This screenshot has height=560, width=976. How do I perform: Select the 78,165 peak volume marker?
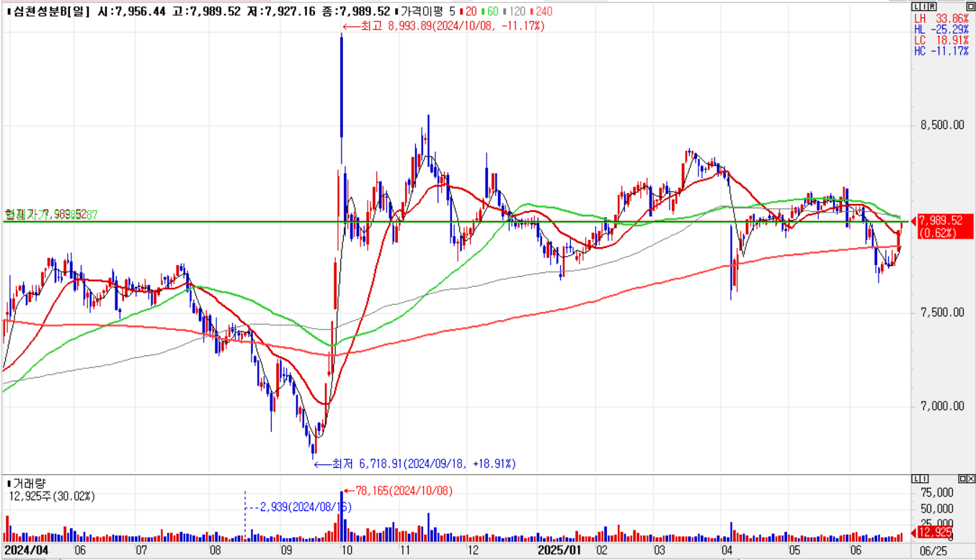point(400,491)
